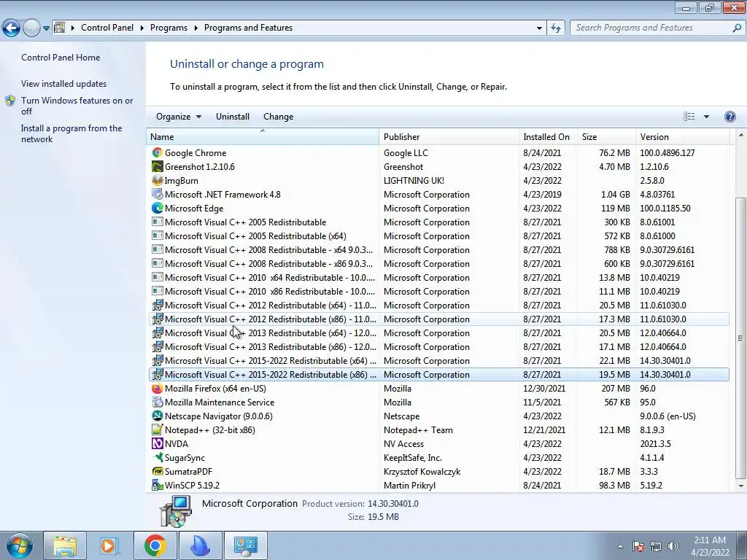Viewport: 747px width, 560px height.
Task: Select Visual C++ 2015-2022 Redistributable (x64) row
Action: pos(438,361)
